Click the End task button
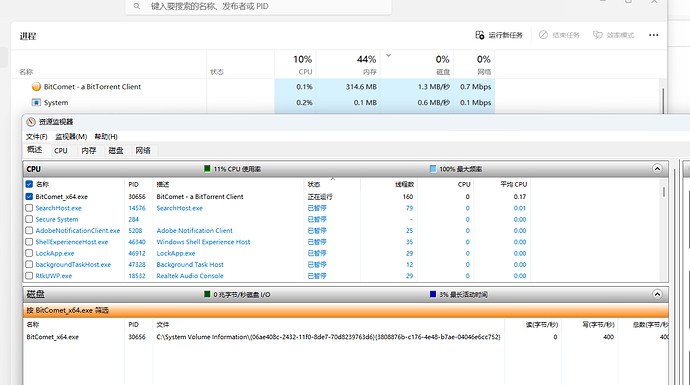This screenshot has height=385, width=690. 559,35
